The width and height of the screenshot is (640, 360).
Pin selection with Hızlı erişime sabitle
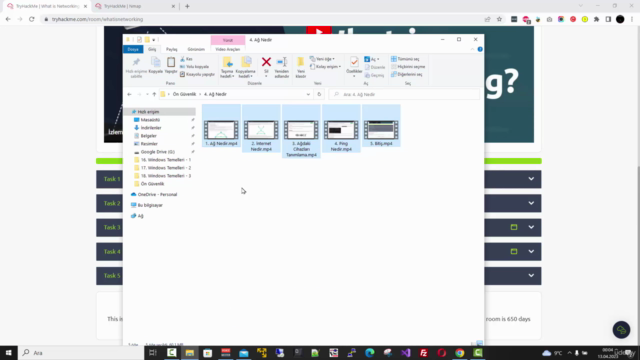click(136, 67)
